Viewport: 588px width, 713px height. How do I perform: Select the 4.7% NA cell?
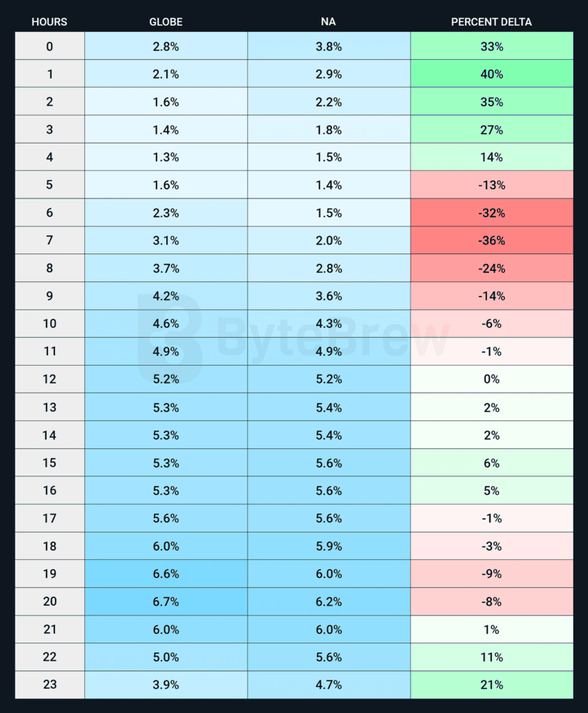click(328, 684)
